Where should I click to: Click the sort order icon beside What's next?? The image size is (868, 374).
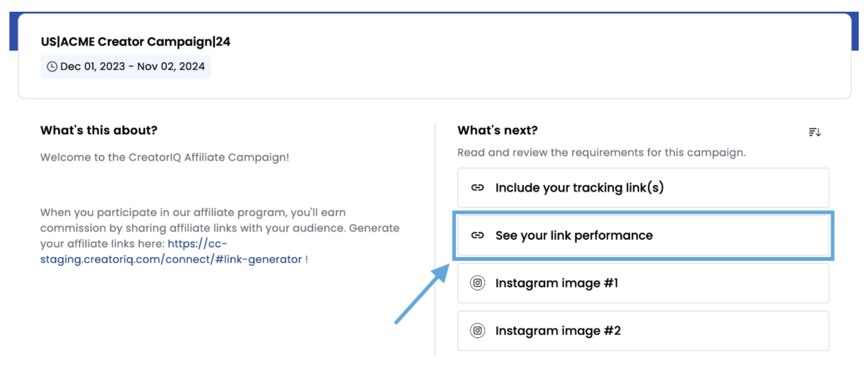[815, 132]
